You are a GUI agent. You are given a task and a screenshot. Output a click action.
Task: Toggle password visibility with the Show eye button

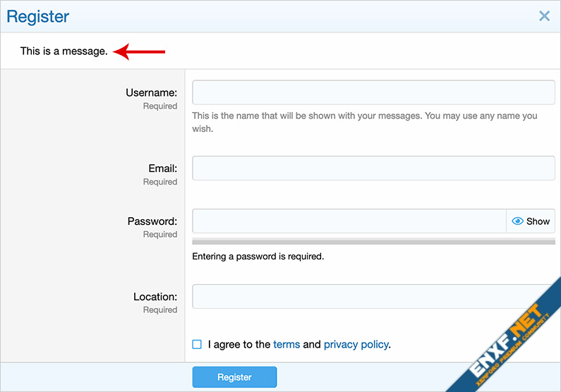tap(531, 221)
